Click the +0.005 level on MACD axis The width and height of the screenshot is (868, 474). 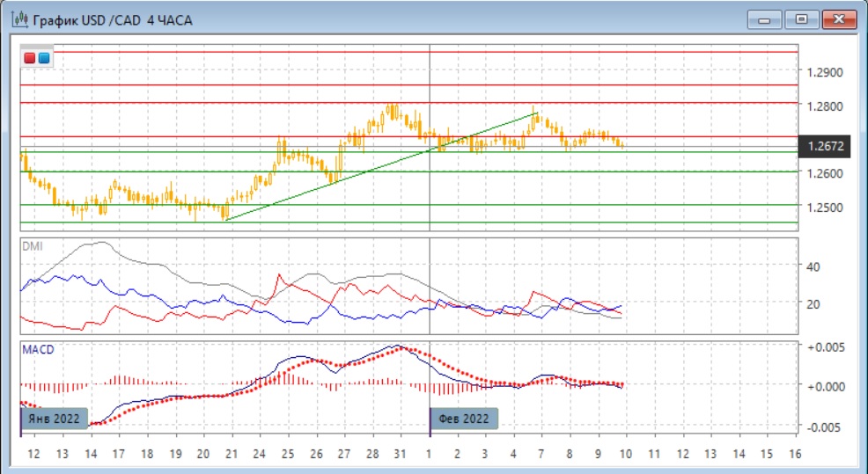pos(825,347)
